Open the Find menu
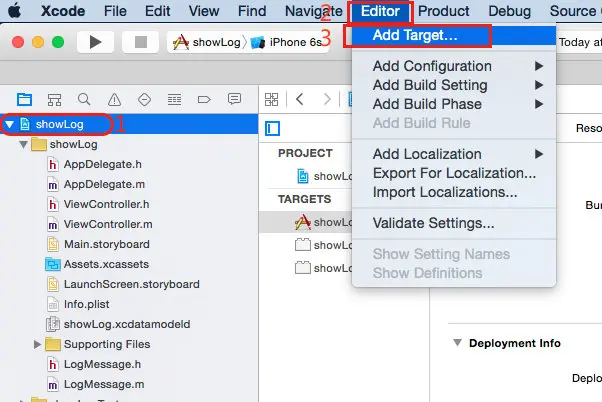This screenshot has height=402, width=602. pyautogui.click(x=252, y=11)
